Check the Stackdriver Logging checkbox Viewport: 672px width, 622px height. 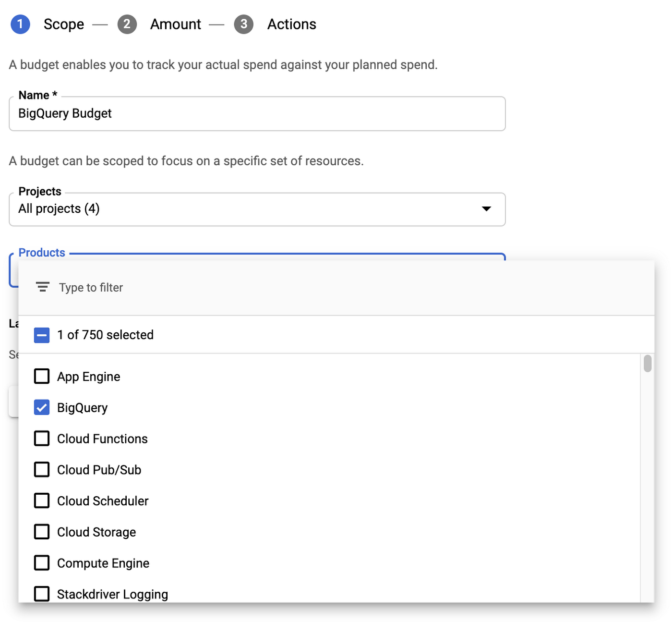[42, 594]
